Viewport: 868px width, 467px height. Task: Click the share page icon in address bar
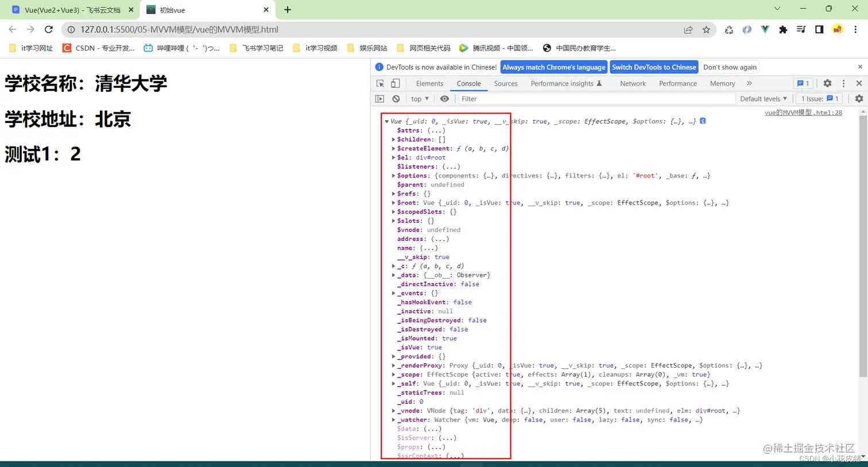[688, 30]
